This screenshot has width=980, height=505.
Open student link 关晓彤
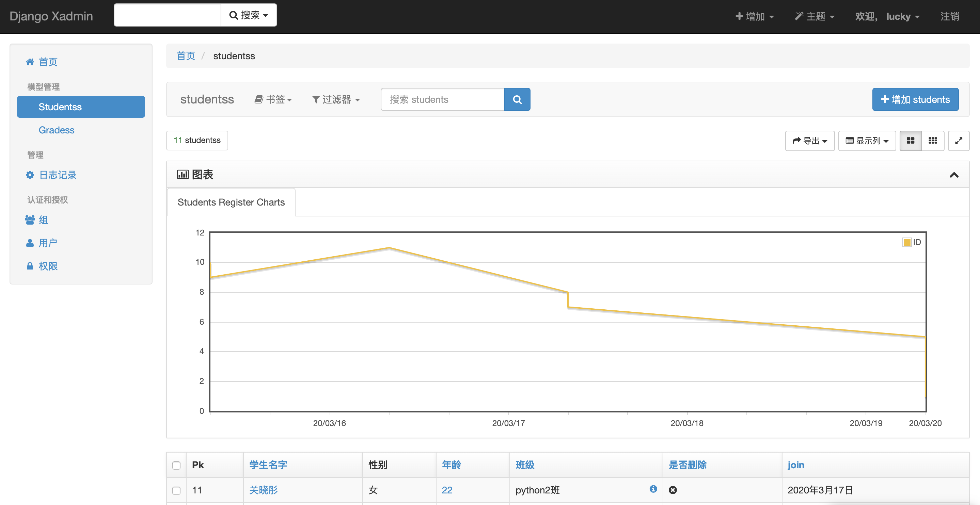[263, 490]
